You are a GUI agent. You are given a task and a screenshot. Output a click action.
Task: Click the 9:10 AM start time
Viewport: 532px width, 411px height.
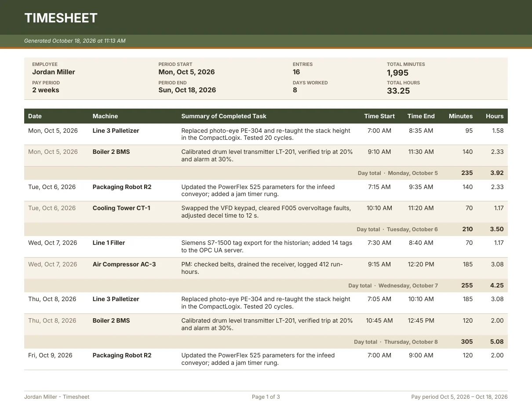[x=379, y=152]
